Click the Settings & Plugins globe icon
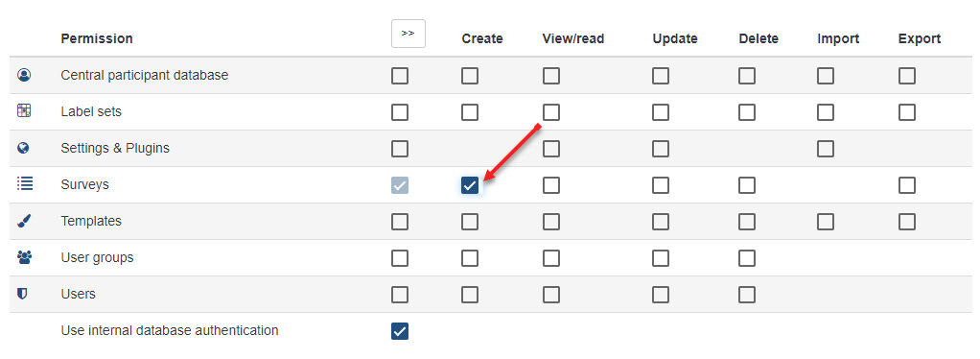This screenshot has height=359, width=980. [x=24, y=148]
